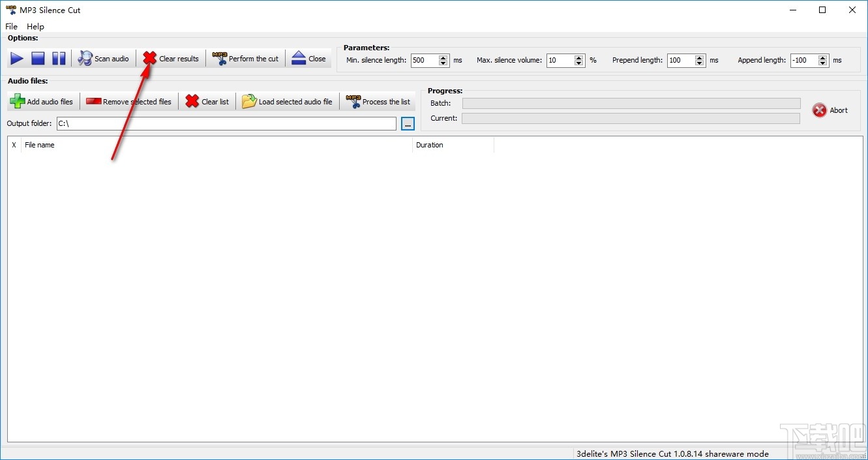Open the Help menu

coord(35,27)
